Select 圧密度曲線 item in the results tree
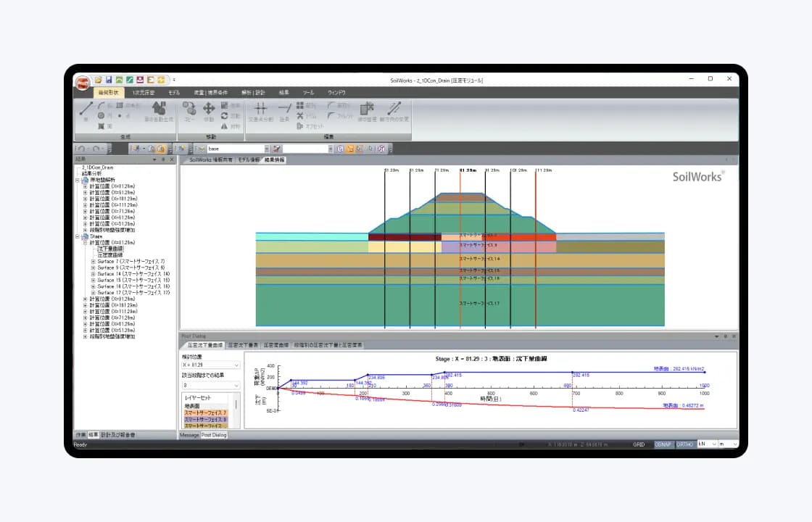Viewport: 812px width, 522px height. pyautogui.click(x=110, y=255)
